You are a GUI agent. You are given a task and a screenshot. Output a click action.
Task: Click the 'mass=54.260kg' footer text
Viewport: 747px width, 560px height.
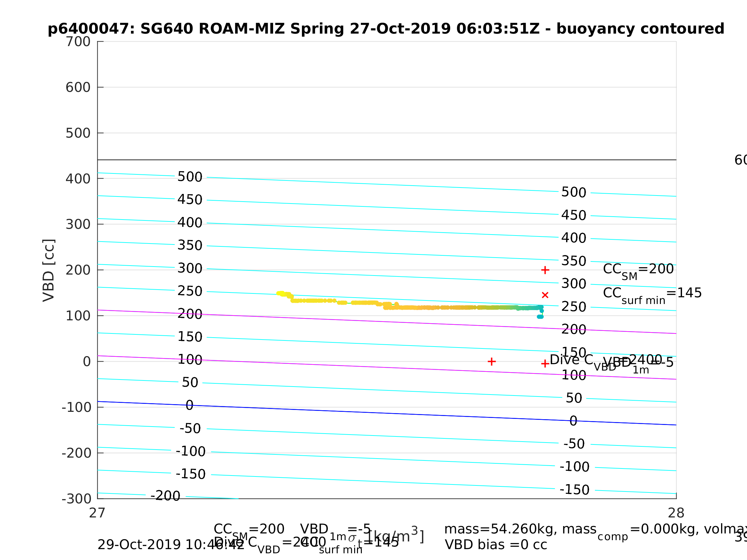[501, 529]
